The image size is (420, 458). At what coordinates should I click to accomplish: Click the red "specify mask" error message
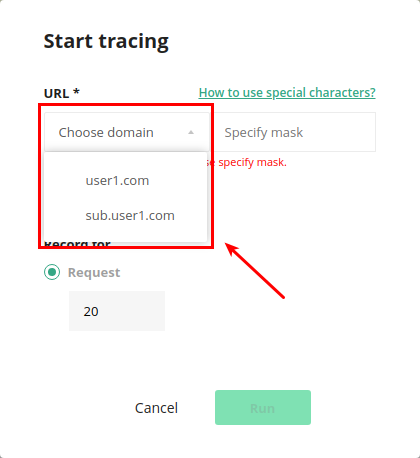pos(247,162)
